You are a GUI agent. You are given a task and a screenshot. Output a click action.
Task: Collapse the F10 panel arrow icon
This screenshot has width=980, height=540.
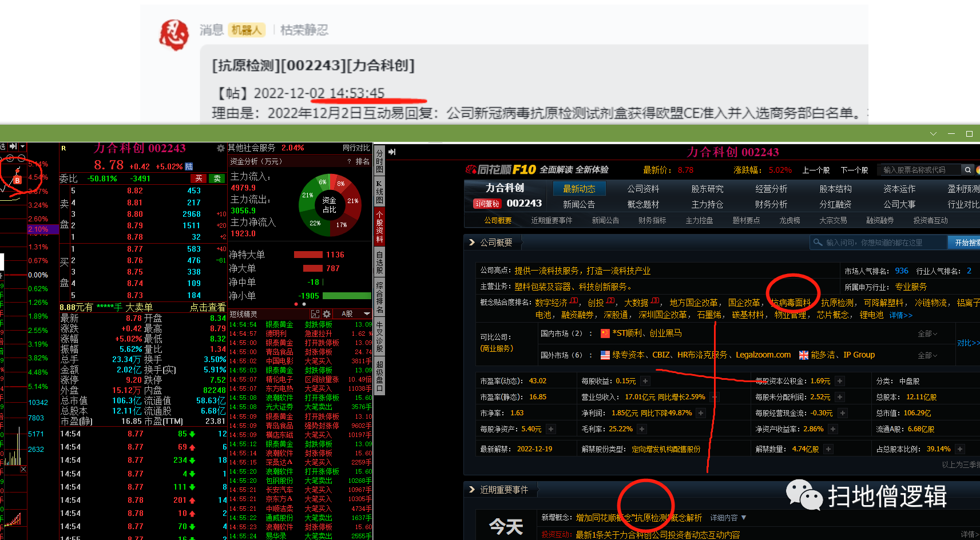[x=392, y=152]
